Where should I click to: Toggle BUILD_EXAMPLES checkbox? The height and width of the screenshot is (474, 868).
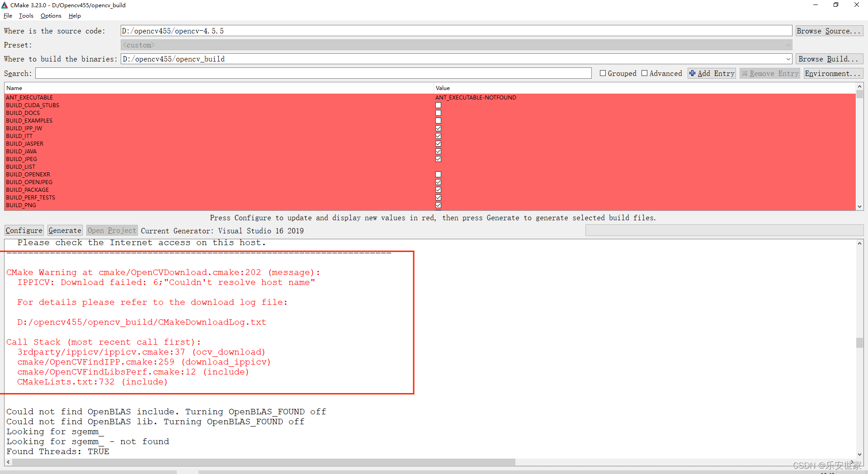click(438, 121)
